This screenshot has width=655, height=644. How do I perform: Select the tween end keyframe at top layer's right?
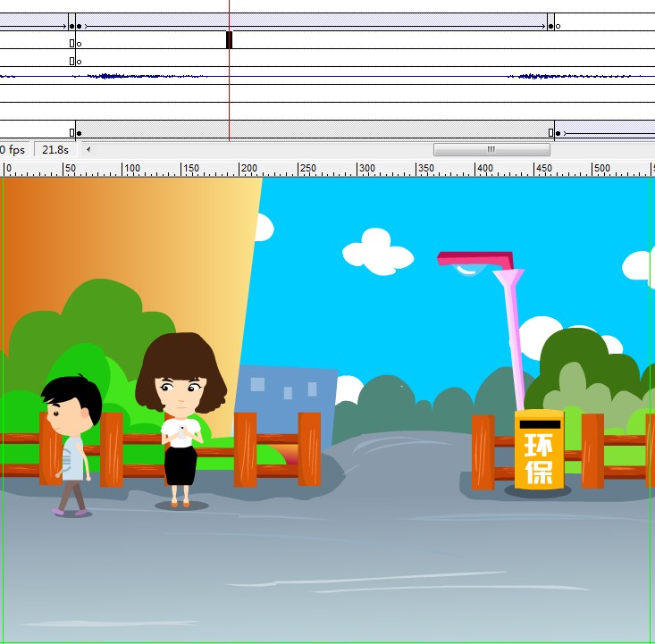click(x=551, y=26)
